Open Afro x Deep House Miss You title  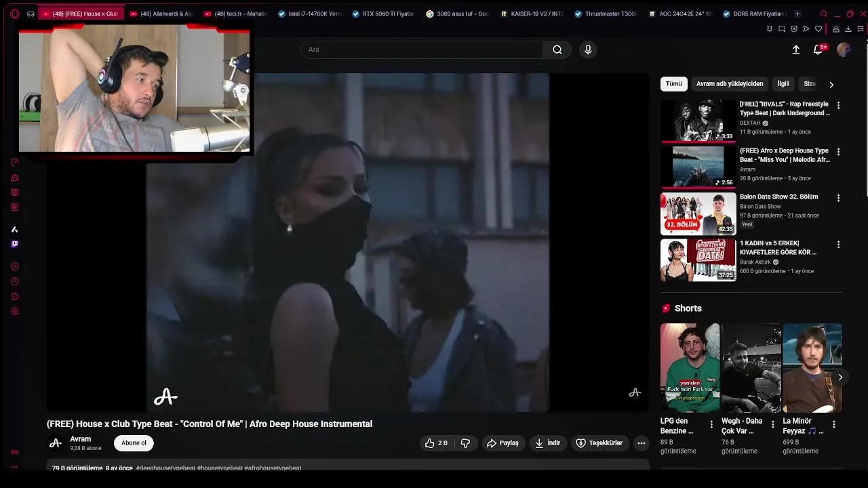click(x=785, y=155)
